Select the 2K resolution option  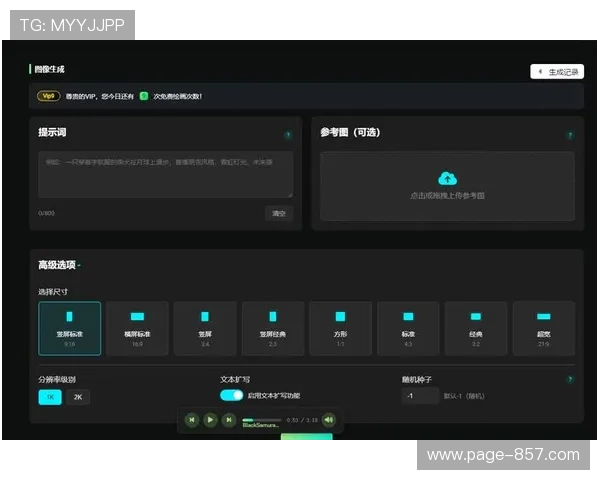[x=77, y=396]
